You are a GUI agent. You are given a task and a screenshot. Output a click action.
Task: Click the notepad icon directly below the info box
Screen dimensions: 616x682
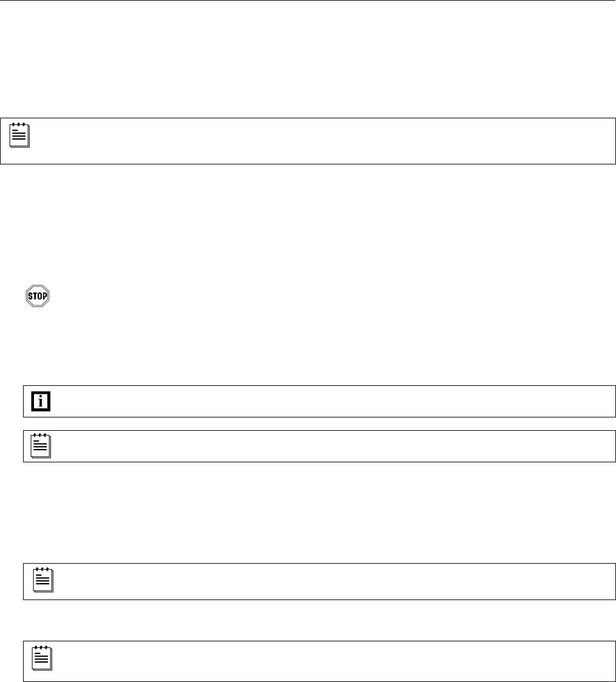pyautogui.click(x=41, y=446)
